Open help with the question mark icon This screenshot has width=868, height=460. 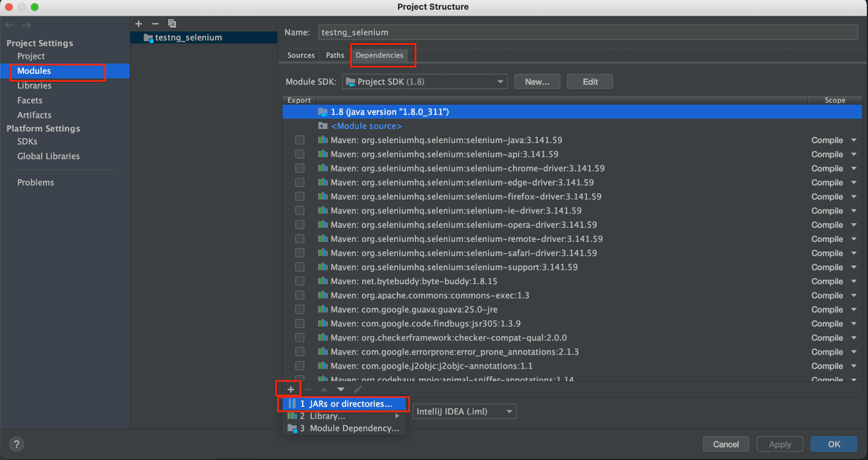click(x=17, y=444)
